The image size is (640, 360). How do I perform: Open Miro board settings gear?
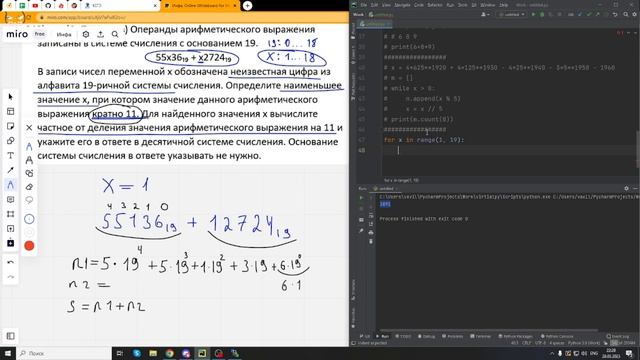(x=86, y=35)
